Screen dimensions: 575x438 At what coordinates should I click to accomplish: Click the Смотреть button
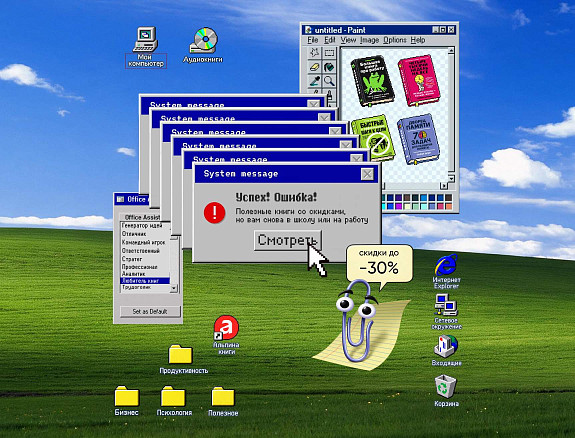(x=288, y=240)
